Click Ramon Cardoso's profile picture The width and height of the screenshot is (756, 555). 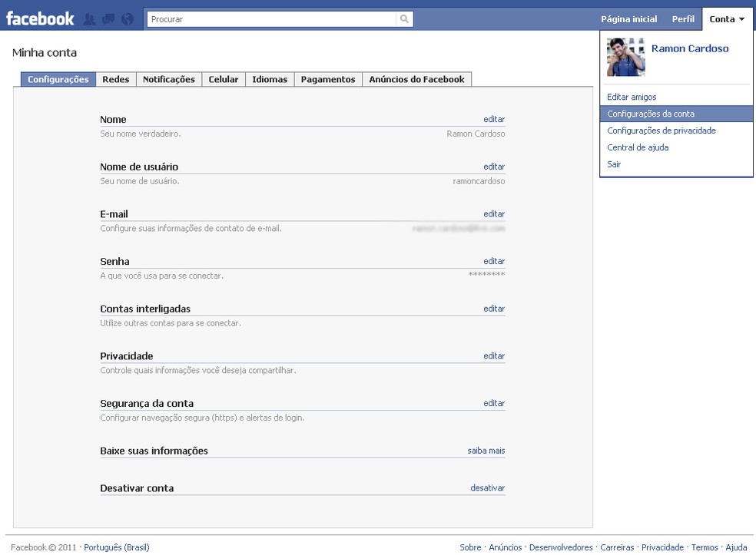click(x=625, y=56)
